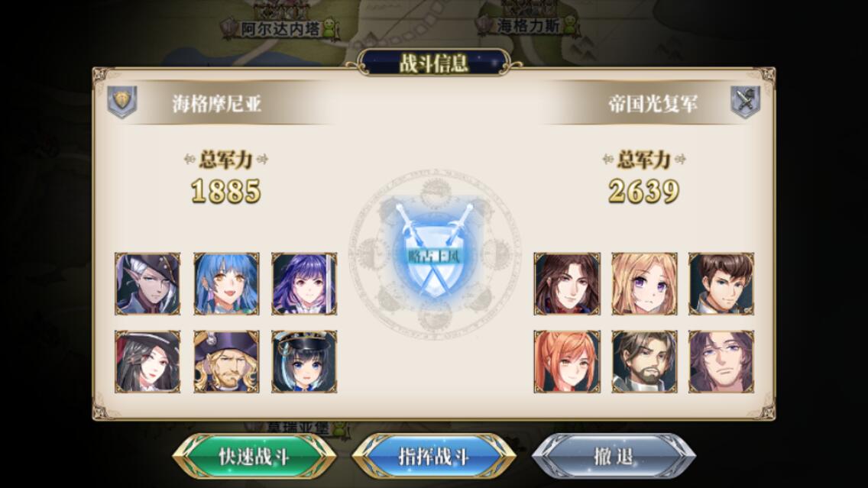The image size is (868, 488).
Task: Select the short brown-haired young man portrait
Action: (x=721, y=284)
